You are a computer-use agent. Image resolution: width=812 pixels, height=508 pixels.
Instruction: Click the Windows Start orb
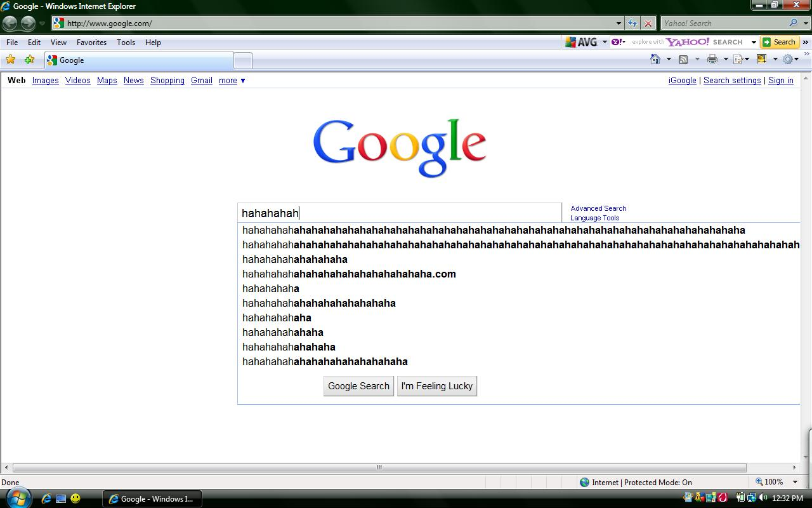(18, 497)
